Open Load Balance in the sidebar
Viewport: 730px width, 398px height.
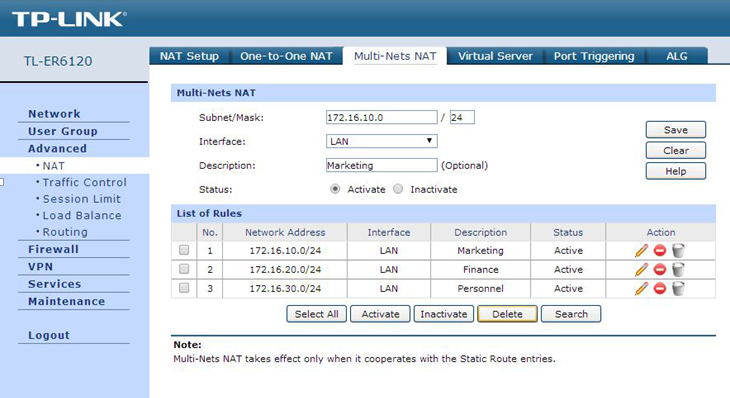coord(82,215)
